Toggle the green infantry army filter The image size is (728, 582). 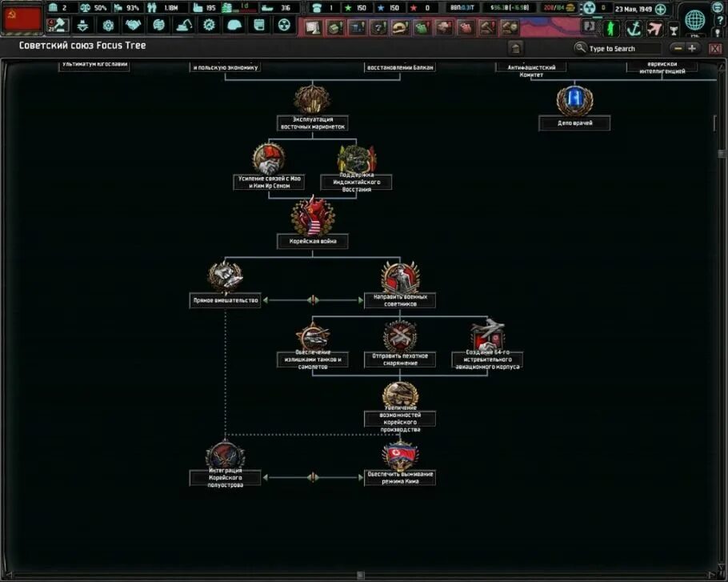pyautogui.click(x=612, y=28)
